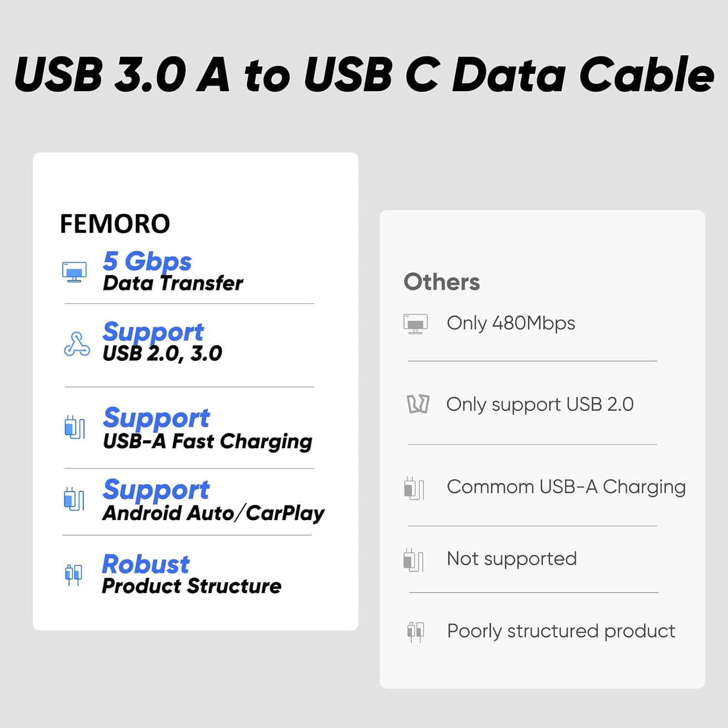Click the Poorly structured product text
Viewport: 728px width, 728px height.
coord(561,631)
